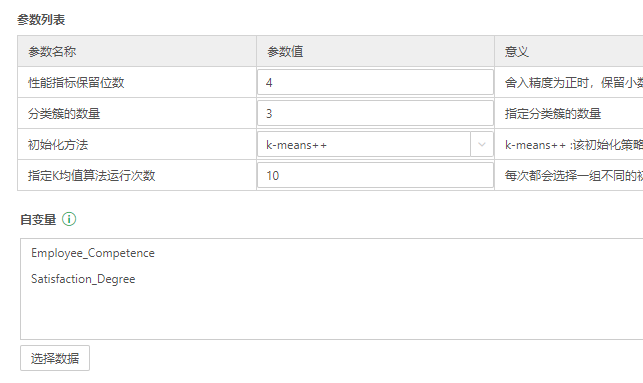Open the k-means++ combo box
The width and height of the screenshot is (643, 383).
(x=375, y=144)
